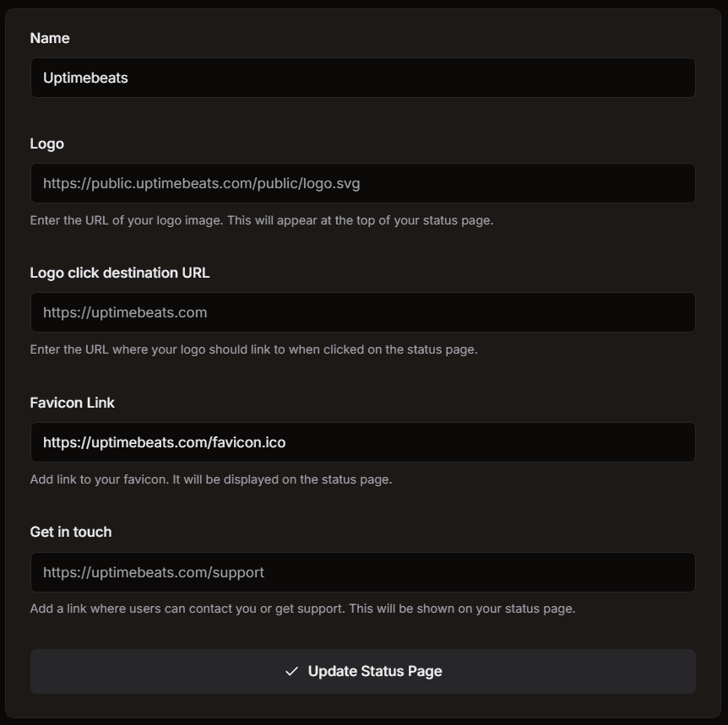
Task: Click the hint about where logo should link
Action: tap(253, 349)
